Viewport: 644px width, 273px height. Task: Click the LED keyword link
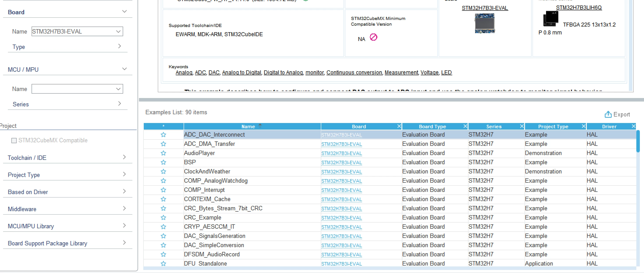tap(447, 73)
